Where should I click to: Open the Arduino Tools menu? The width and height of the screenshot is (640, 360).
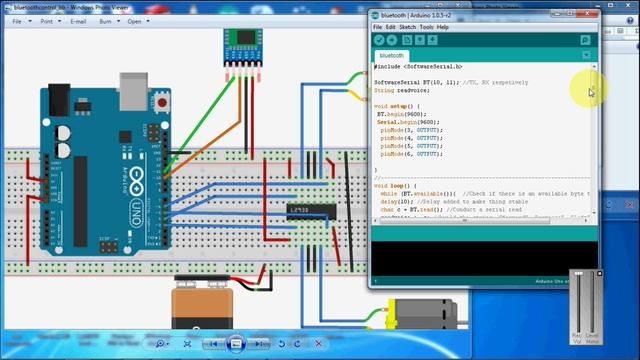tap(426, 27)
